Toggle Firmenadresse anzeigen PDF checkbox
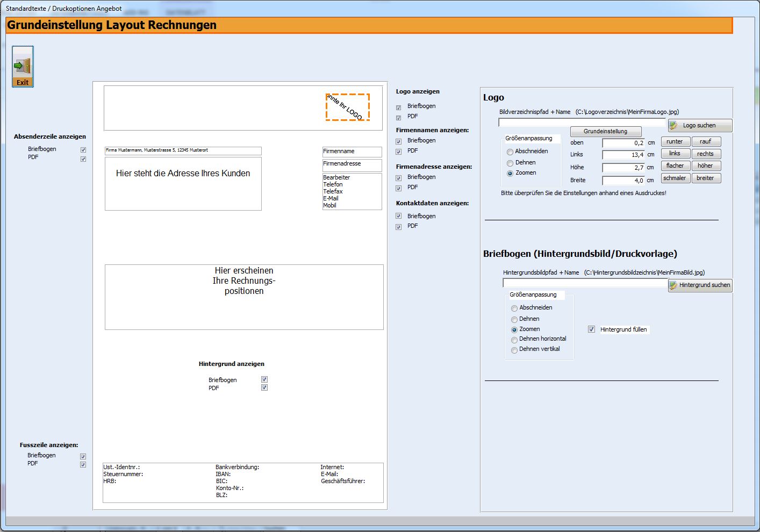The width and height of the screenshot is (760, 532). [399, 189]
